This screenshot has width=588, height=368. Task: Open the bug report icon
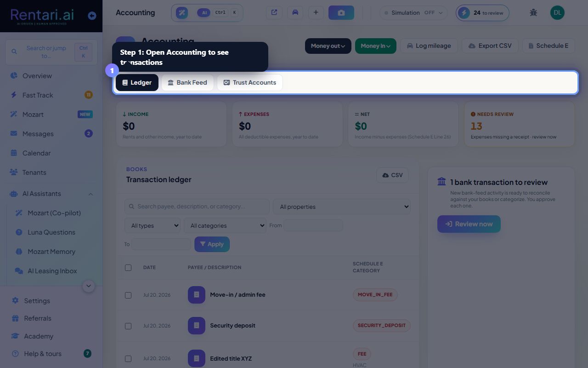tap(533, 12)
